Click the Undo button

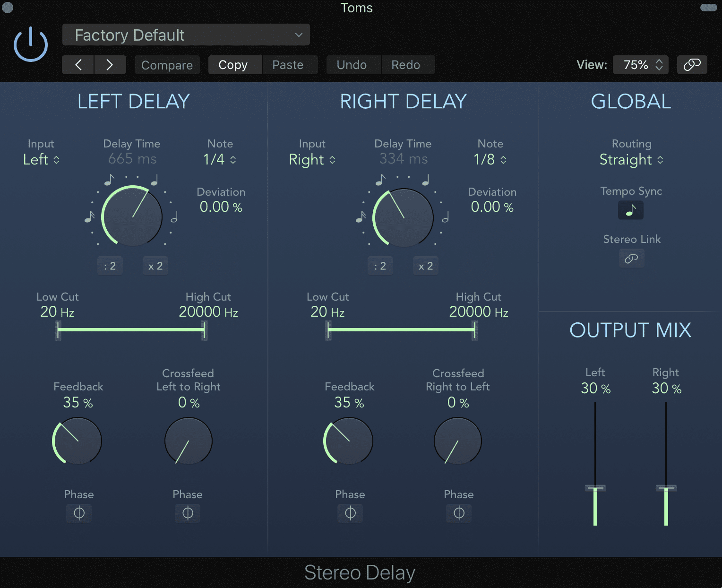353,65
